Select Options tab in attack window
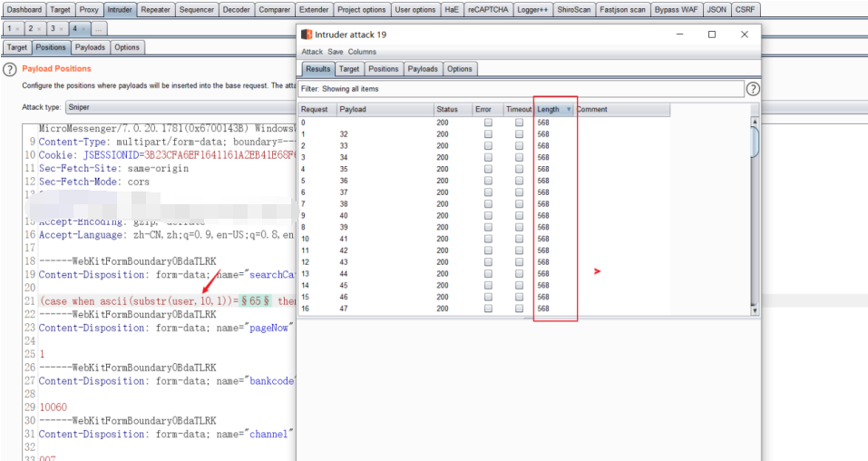Image resolution: width=868 pixels, height=461 pixels. 460,69
